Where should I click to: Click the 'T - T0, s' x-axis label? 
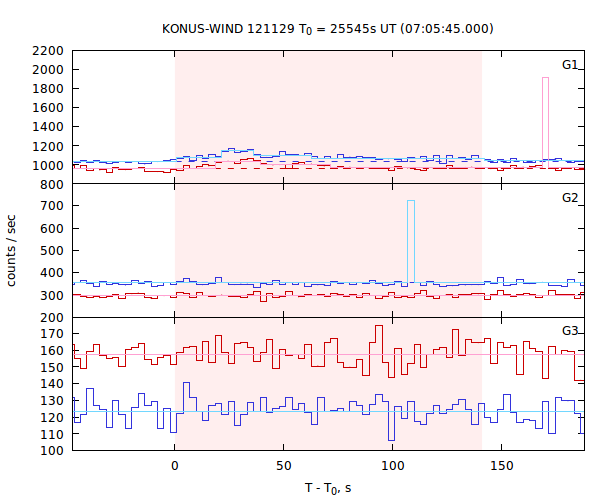pyautogui.click(x=328, y=488)
